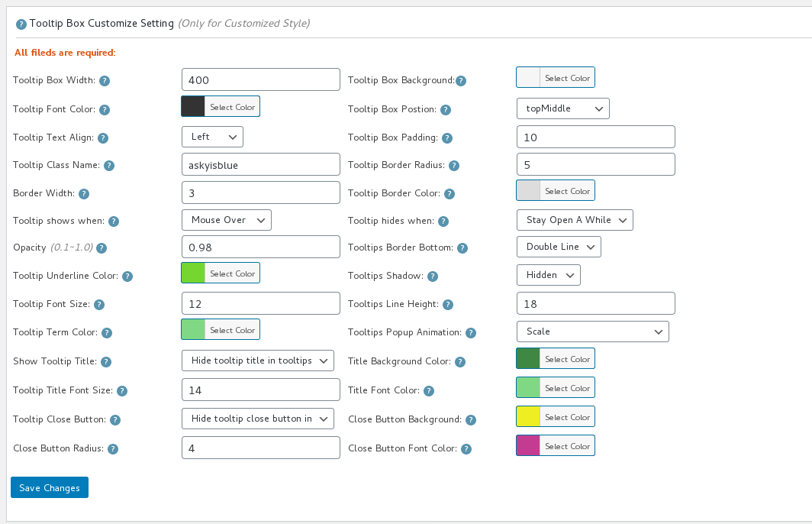
Task: Expand the Show Tooltip Title dropdown
Action: [257, 361]
